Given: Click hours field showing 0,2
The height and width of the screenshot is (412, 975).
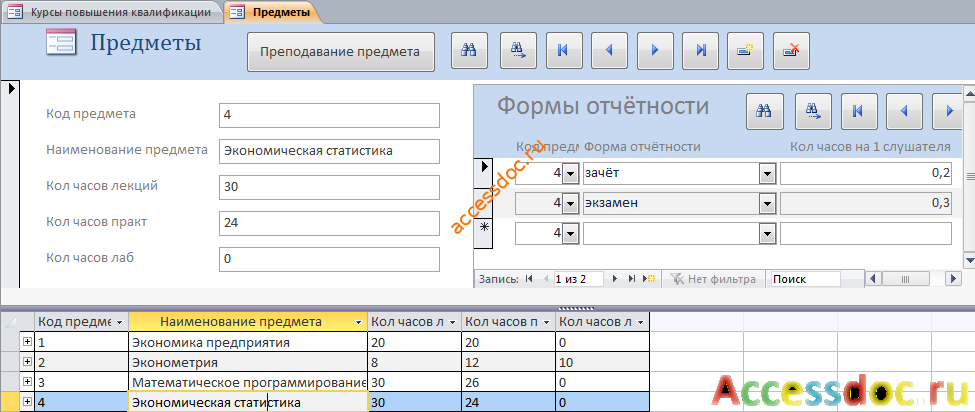Looking at the screenshot, I should pos(866,174).
